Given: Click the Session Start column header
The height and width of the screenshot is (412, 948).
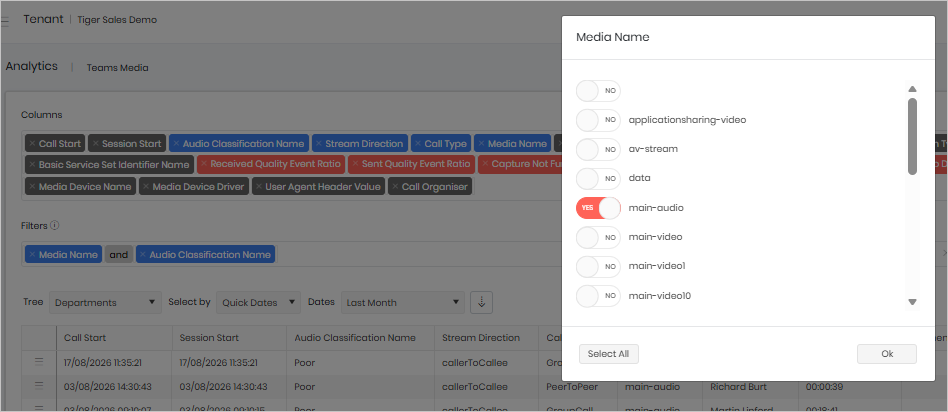Looking at the screenshot, I should tap(230, 338).
